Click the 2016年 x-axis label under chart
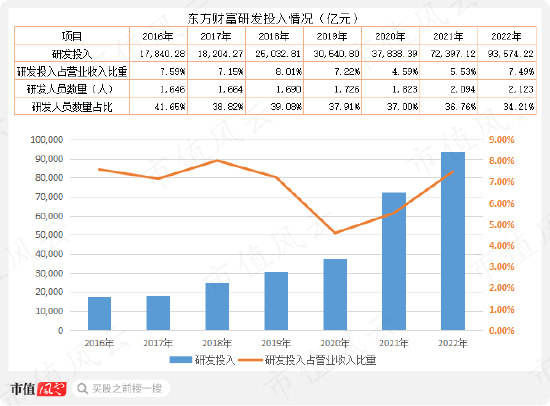 (99, 343)
